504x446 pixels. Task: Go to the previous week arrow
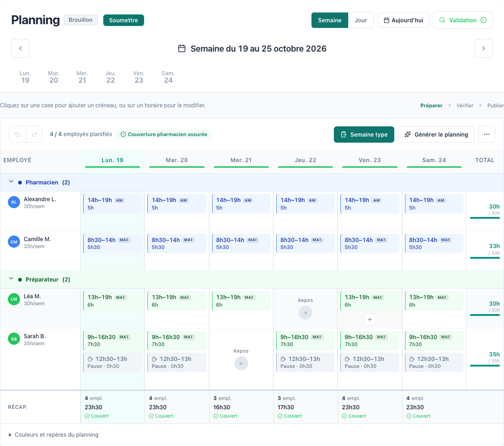[x=20, y=48]
